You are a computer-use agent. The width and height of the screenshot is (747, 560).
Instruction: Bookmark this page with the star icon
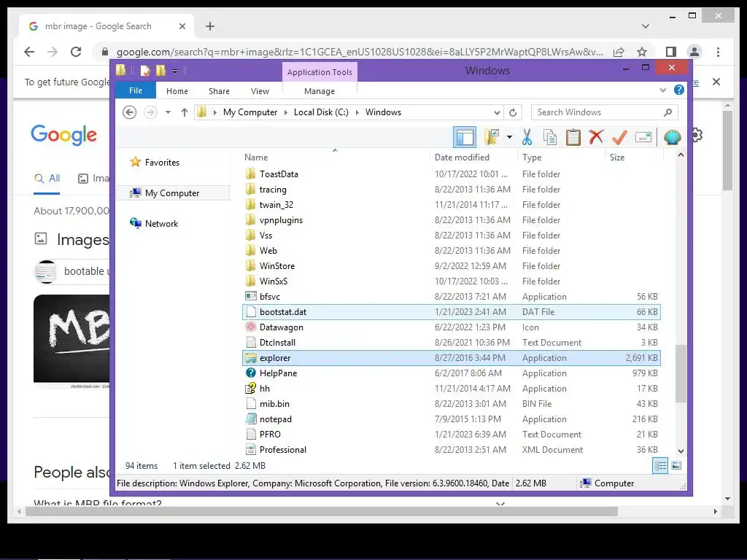(x=642, y=52)
